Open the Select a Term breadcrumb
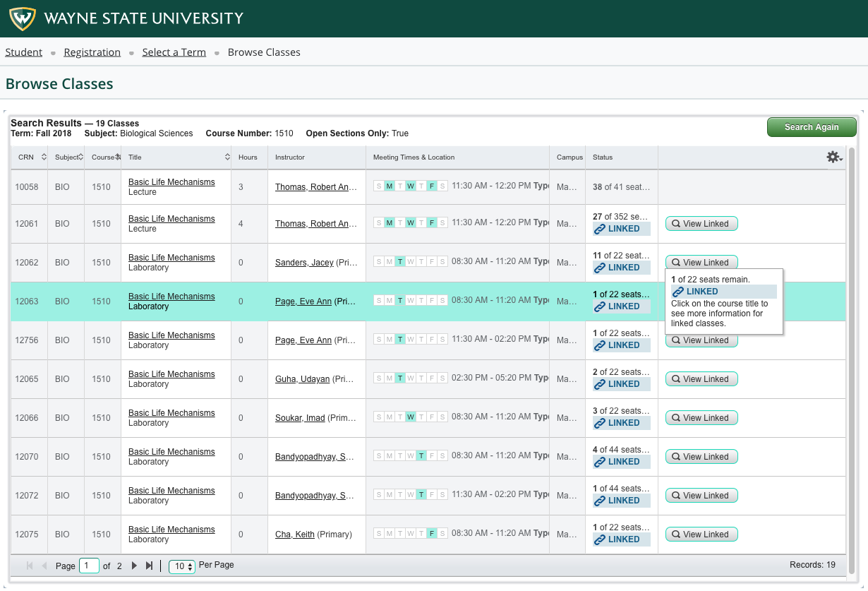Viewport: 868px width, 591px height. click(x=174, y=52)
